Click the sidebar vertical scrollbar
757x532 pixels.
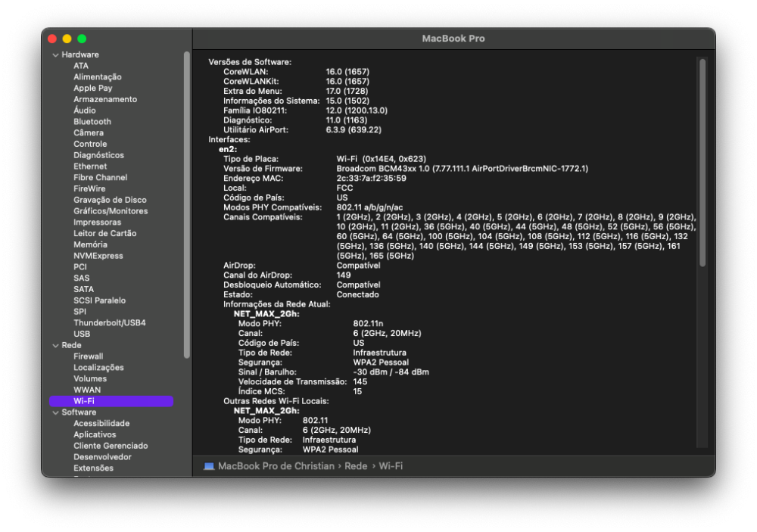coord(187,204)
